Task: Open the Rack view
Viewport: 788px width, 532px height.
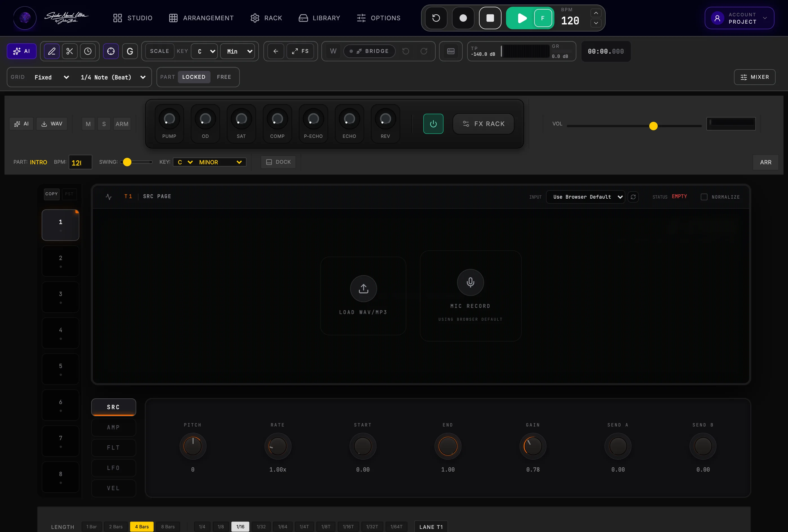Action: pyautogui.click(x=266, y=18)
